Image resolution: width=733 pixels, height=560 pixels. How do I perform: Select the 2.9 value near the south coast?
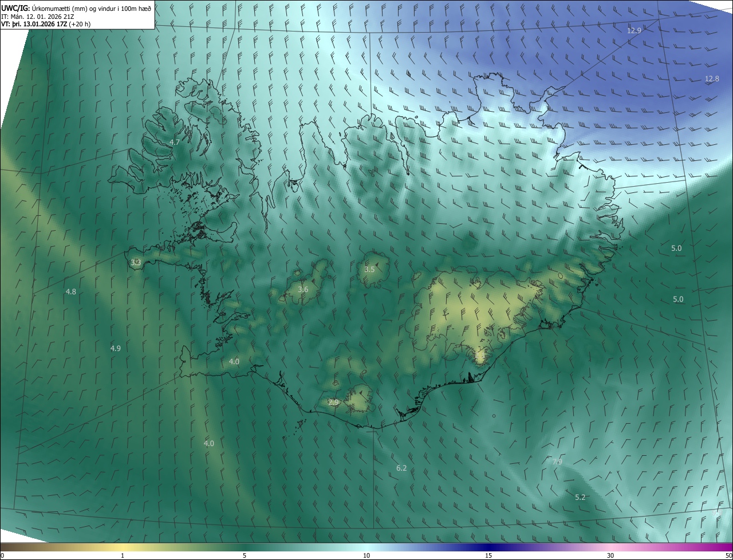tap(333, 403)
